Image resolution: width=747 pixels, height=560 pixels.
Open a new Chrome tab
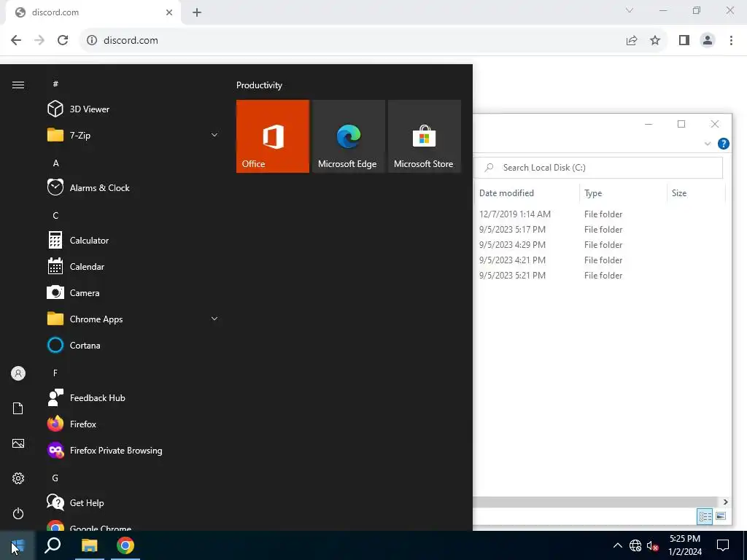click(197, 12)
